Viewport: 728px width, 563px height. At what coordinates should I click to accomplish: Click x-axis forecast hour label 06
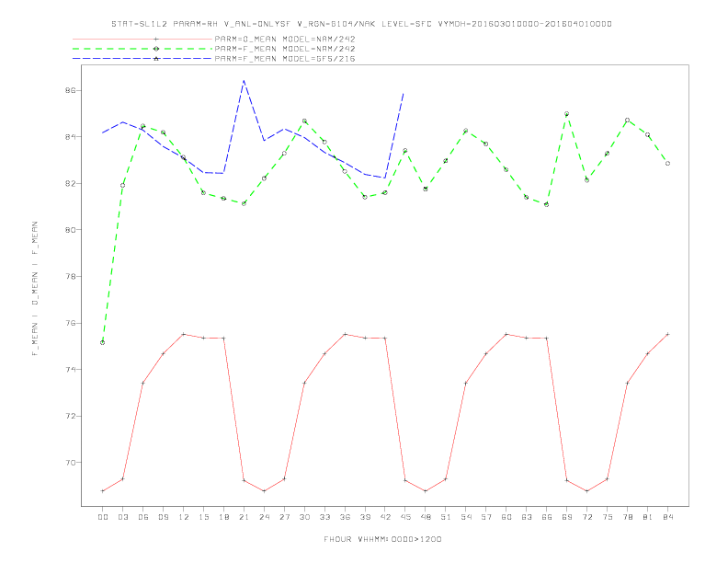tap(143, 517)
